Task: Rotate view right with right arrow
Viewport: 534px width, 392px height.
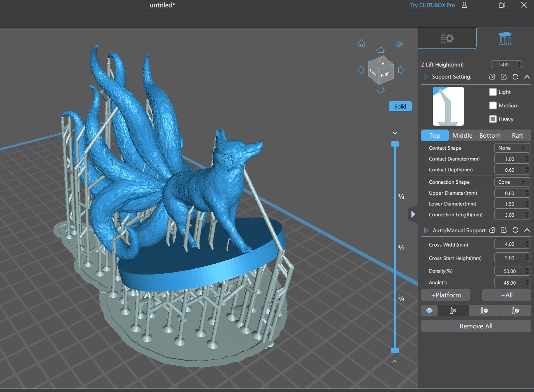Action: [401, 70]
